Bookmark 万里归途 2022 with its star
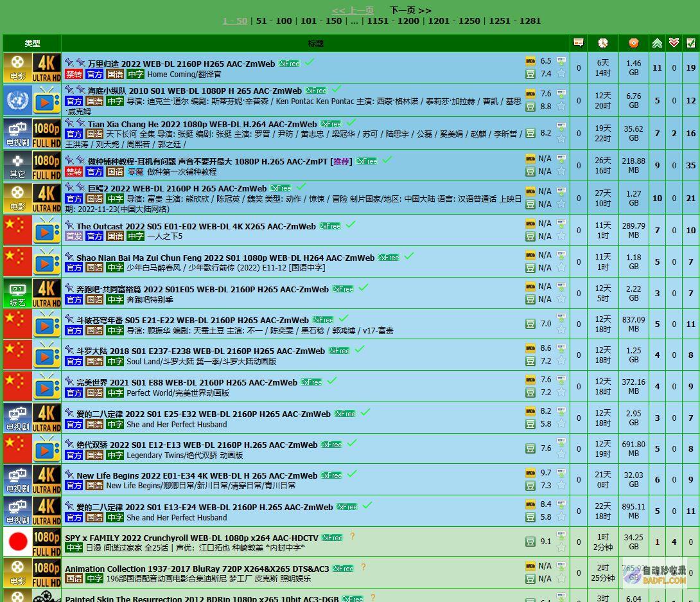Viewport: 700px width, 602px height. (561, 73)
